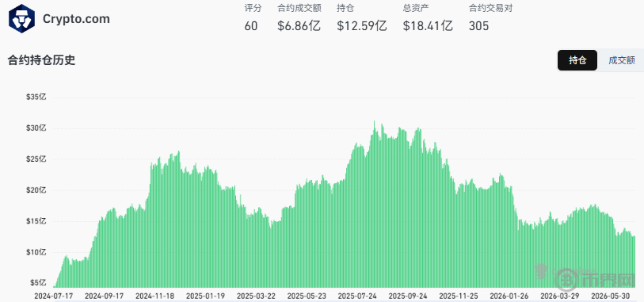644x302 pixels.
Task: Switch to the 成交额 tab
Action: click(621, 60)
